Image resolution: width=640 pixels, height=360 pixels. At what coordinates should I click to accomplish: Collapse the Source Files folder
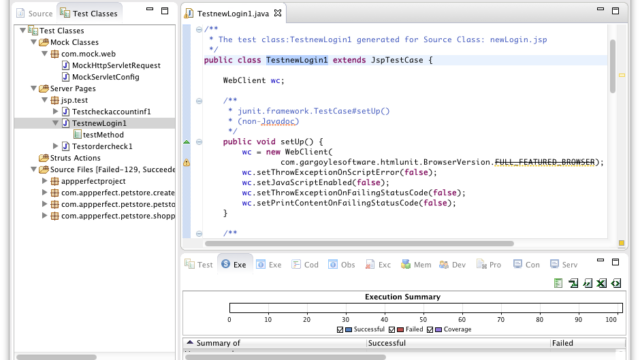(x=34, y=169)
